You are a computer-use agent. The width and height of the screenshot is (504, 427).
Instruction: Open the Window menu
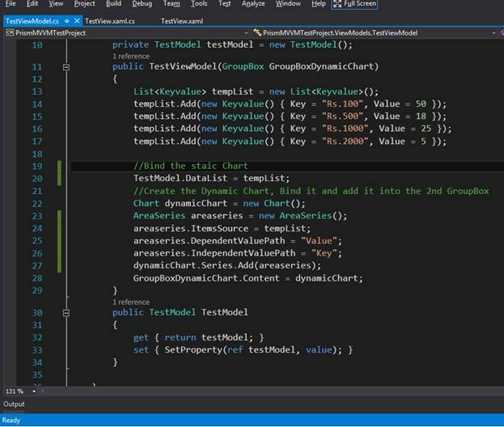pos(288,4)
